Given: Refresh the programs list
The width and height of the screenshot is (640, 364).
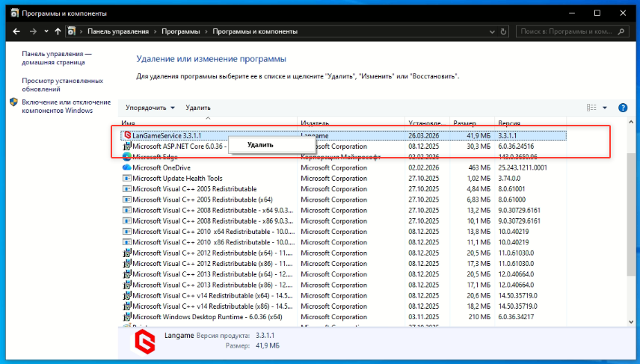Looking at the screenshot, I should click(503, 31).
